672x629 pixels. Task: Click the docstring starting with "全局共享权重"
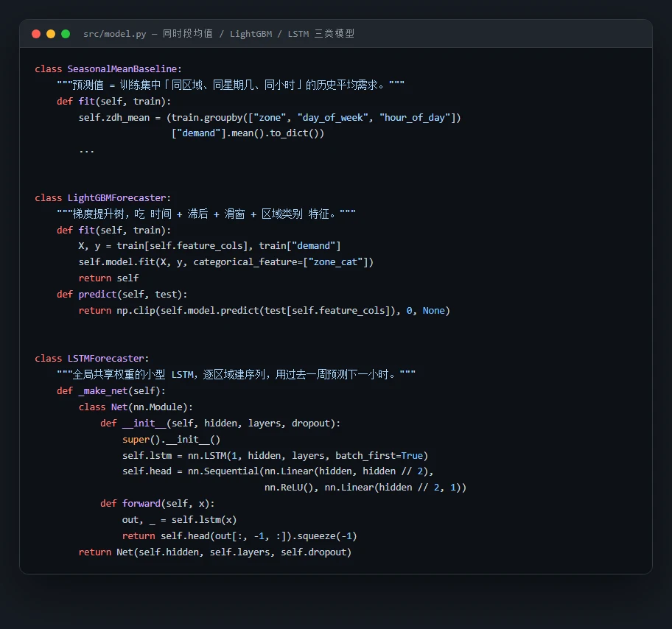236,374
